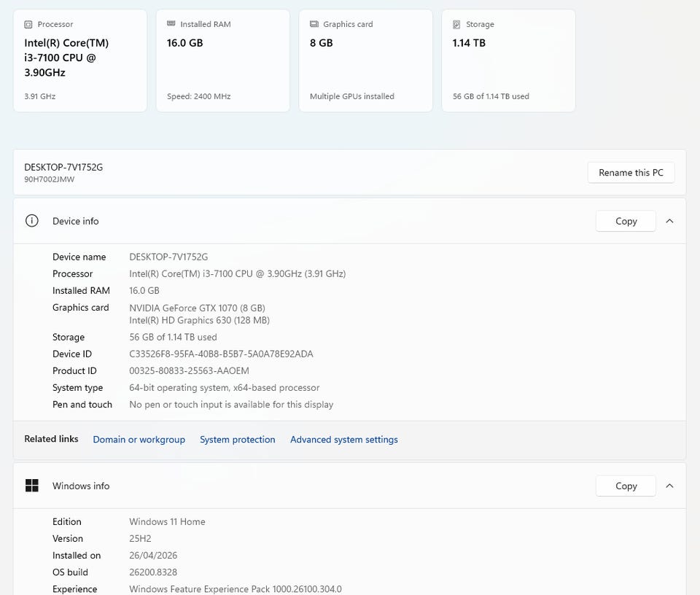Click the Related links label
The height and width of the screenshot is (595, 700).
(51, 439)
